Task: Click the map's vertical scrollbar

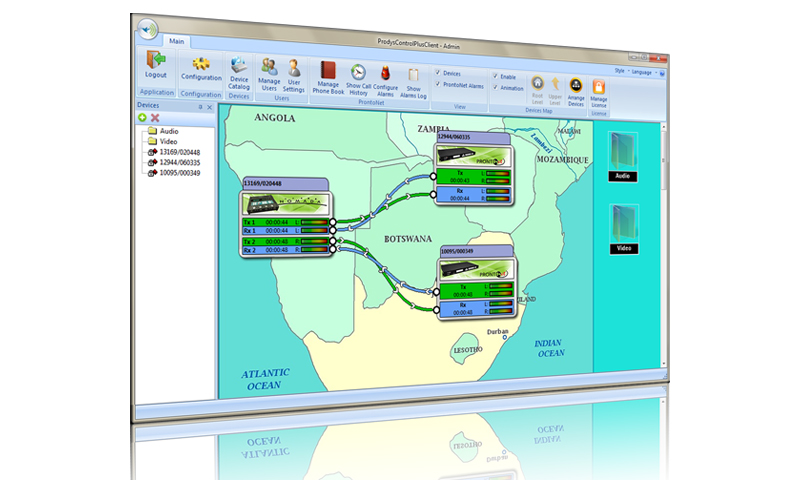Action: click(665, 250)
